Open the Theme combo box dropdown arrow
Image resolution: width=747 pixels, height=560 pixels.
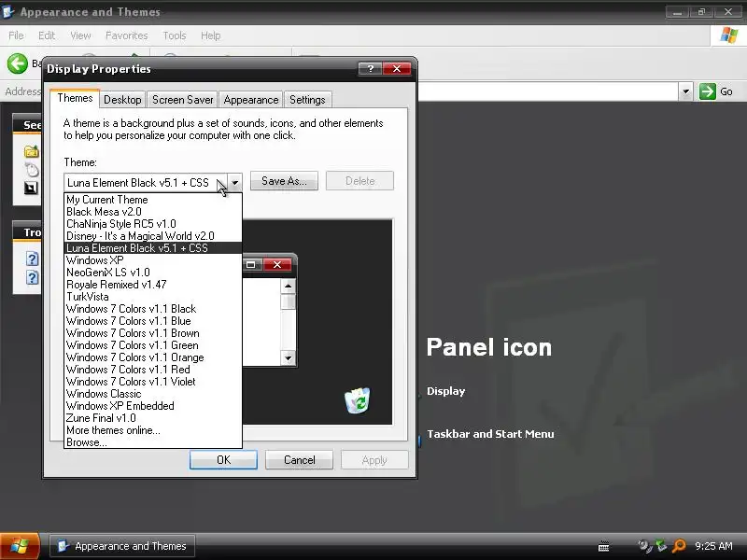[x=235, y=182]
